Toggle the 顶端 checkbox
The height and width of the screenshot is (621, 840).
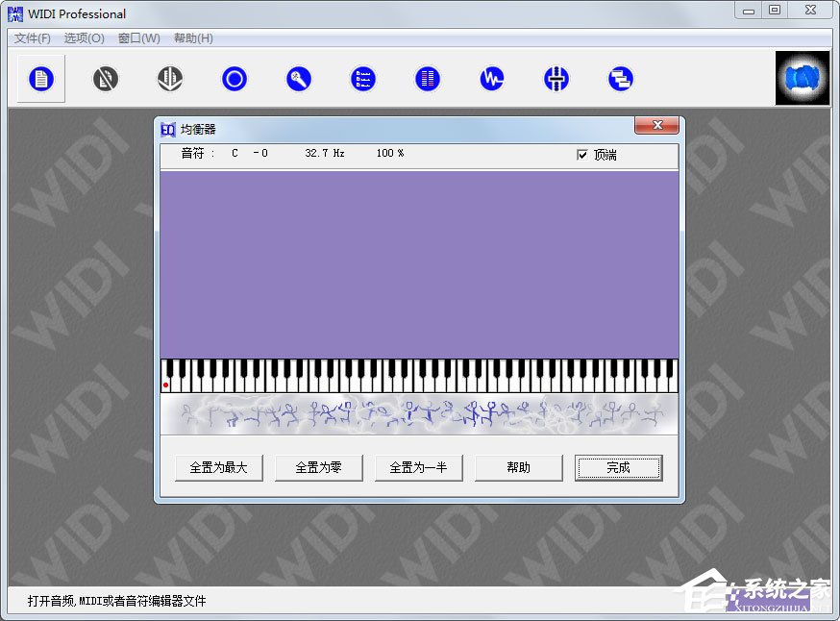tap(581, 155)
